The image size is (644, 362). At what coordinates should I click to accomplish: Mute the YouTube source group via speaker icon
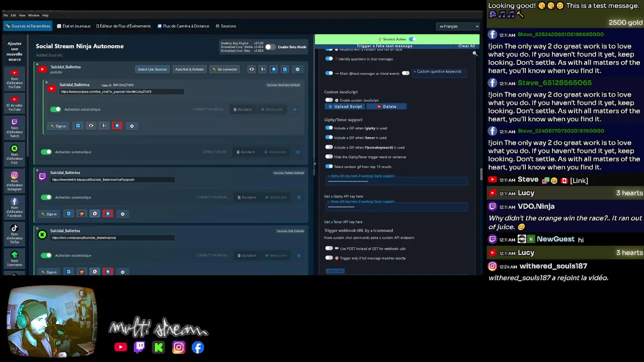click(x=263, y=69)
